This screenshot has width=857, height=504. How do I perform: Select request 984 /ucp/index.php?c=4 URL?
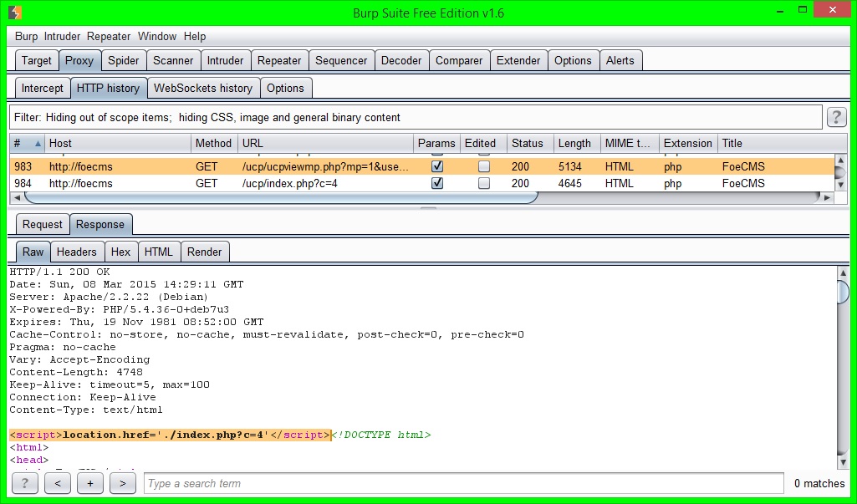(x=290, y=183)
